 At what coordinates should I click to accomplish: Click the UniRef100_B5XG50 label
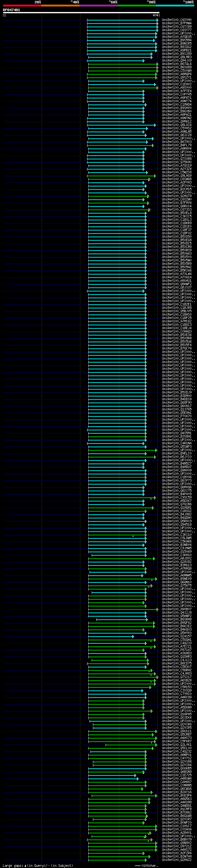pos(177,236)
